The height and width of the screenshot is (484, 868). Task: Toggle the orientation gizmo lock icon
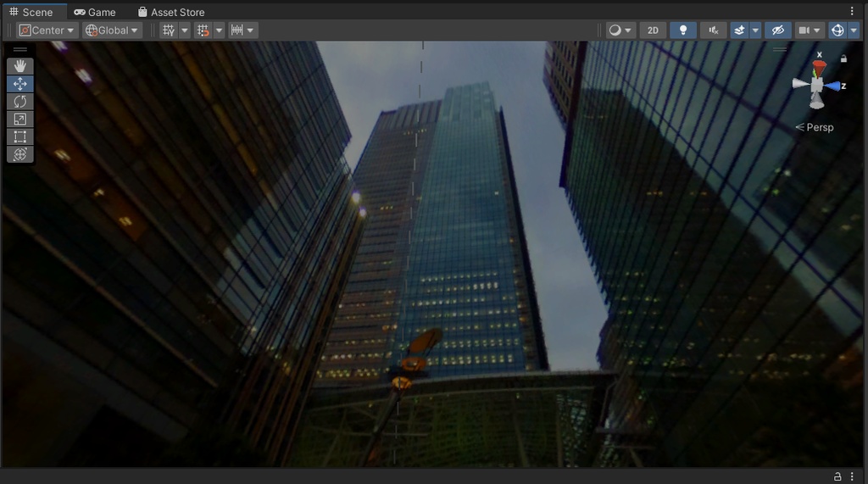(x=843, y=58)
